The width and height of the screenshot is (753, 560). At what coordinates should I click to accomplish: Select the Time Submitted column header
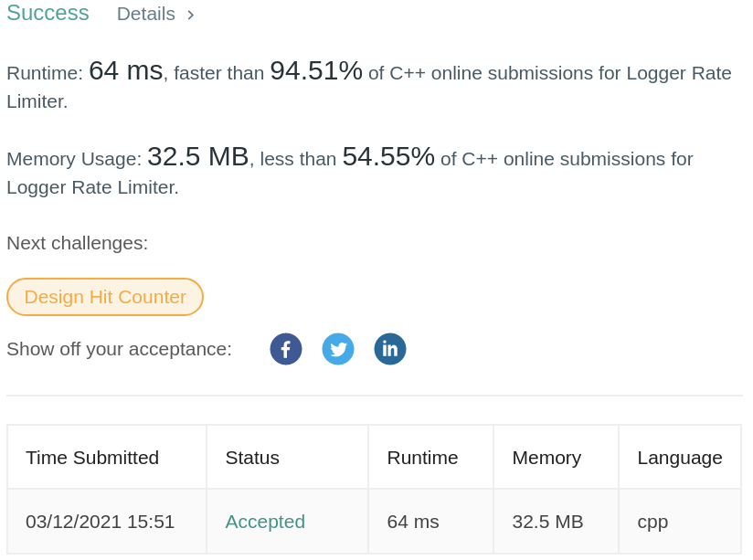(92, 458)
